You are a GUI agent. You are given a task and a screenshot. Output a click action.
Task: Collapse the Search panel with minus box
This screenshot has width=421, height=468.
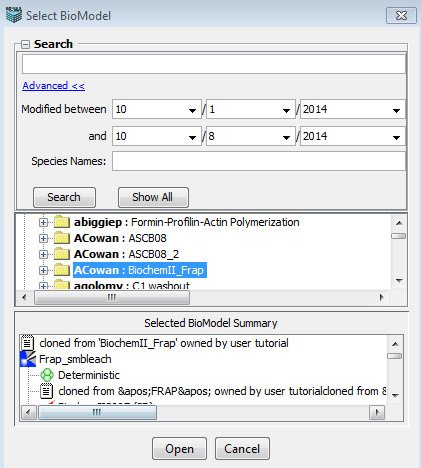(25, 44)
